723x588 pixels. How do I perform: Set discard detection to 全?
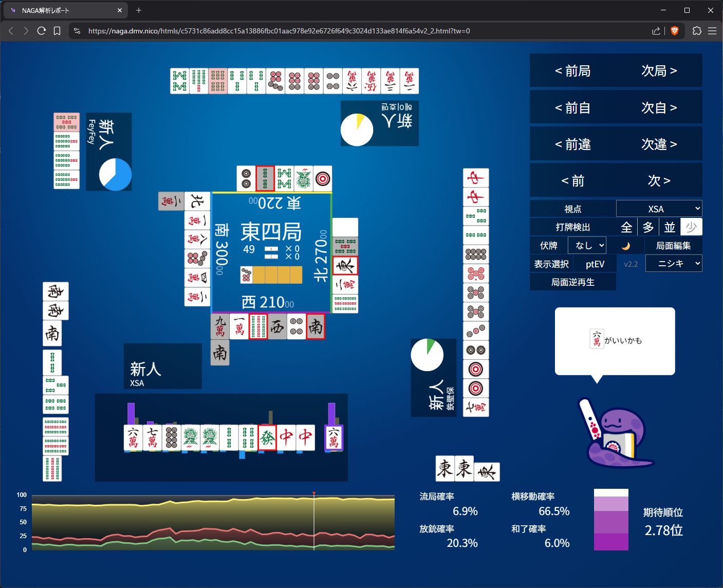click(x=626, y=227)
